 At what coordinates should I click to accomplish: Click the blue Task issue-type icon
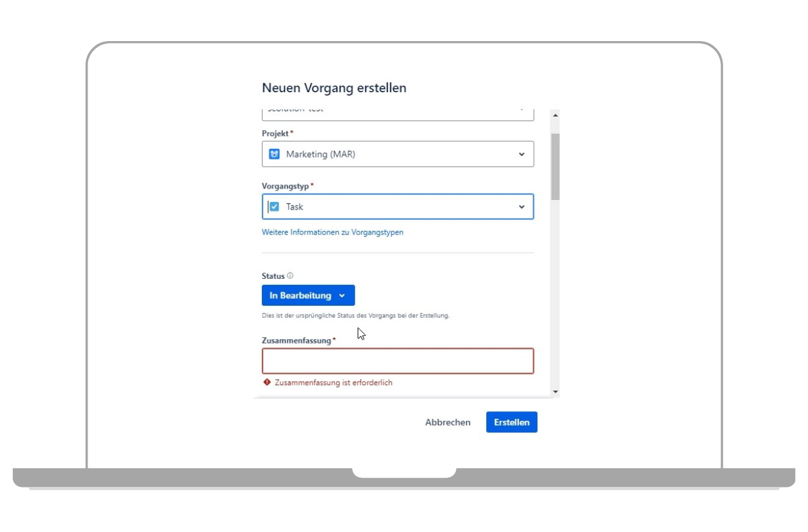point(274,206)
